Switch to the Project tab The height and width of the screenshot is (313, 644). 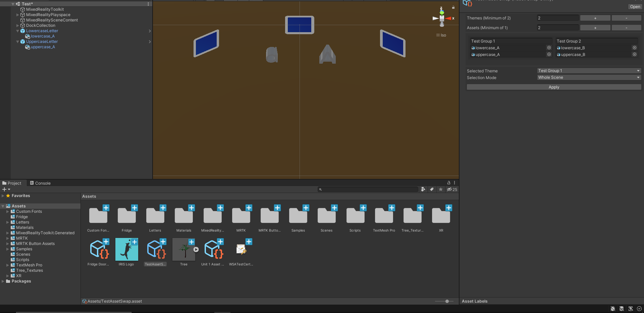click(x=12, y=183)
